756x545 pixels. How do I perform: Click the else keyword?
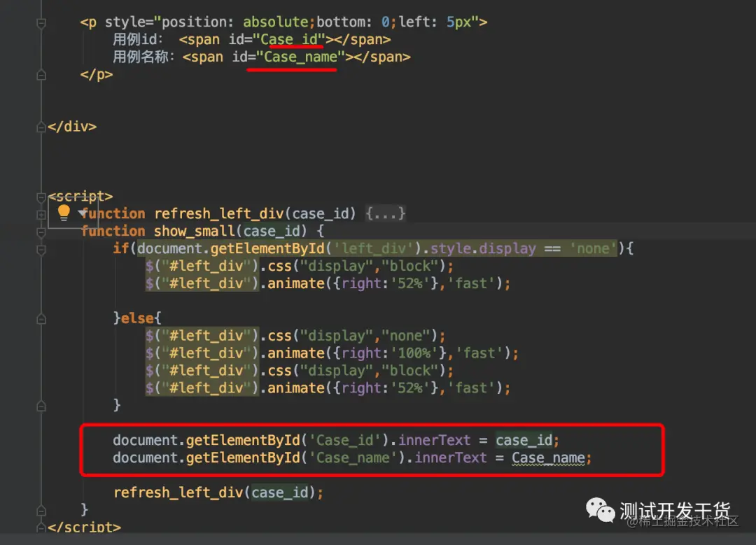tap(137, 318)
